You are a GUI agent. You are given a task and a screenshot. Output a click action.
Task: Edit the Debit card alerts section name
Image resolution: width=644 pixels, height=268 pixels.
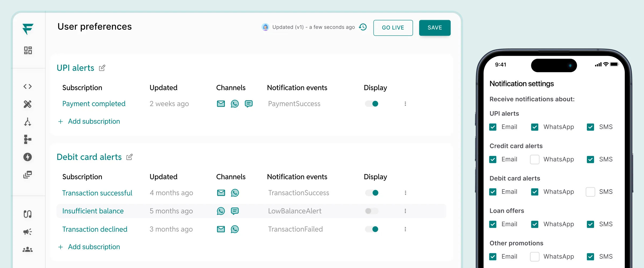(129, 157)
